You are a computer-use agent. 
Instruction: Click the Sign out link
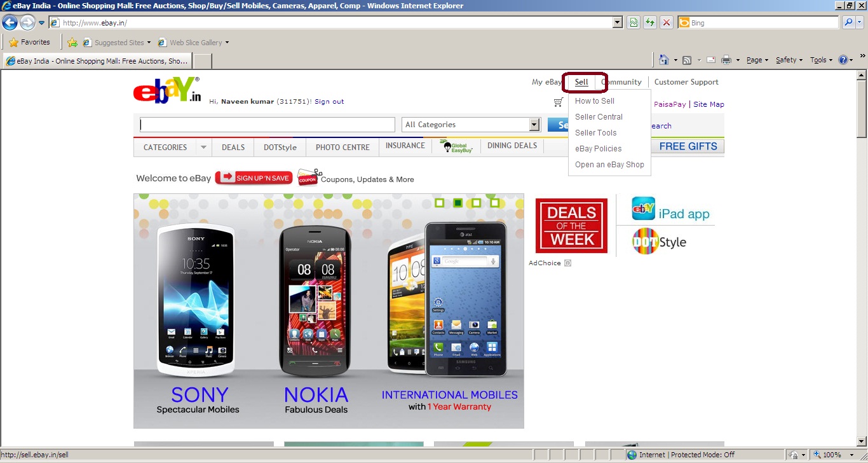(329, 102)
